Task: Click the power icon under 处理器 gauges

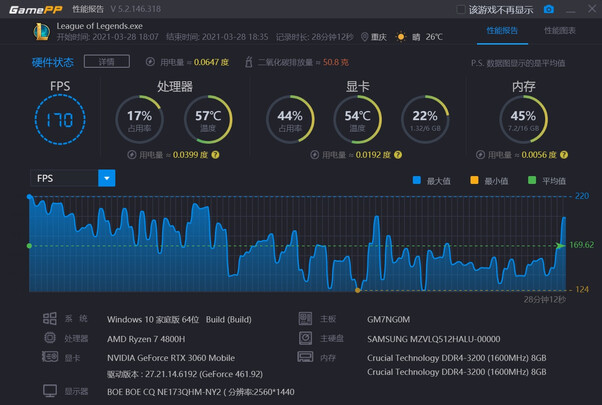Action: pos(132,155)
